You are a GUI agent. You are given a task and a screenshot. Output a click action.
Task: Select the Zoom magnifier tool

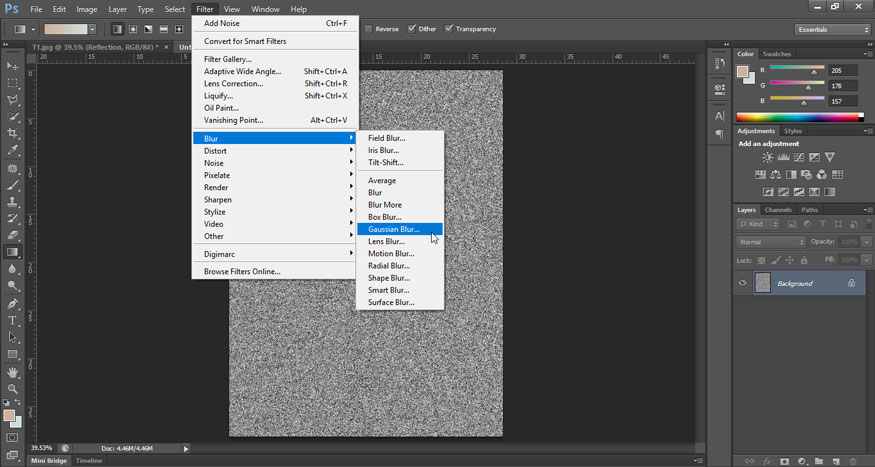click(13, 389)
